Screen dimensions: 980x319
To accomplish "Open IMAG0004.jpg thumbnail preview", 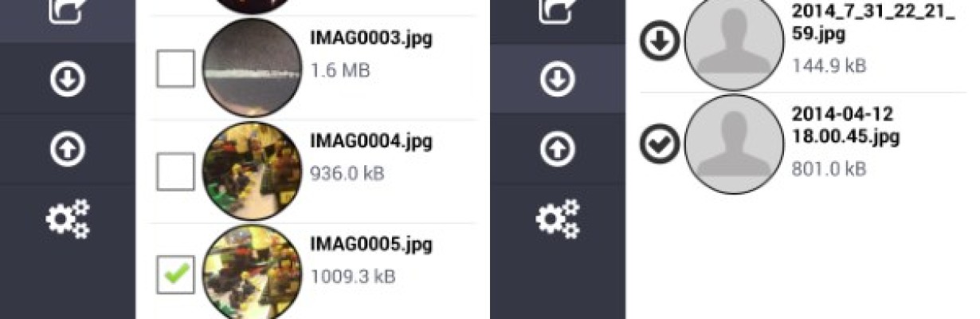I will pyautogui.click(x=253, y=171).
